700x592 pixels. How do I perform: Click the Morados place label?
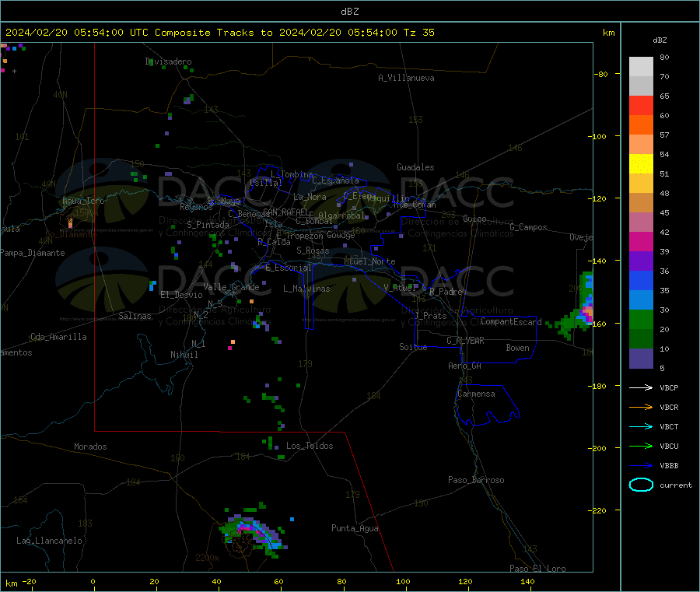point(90,447)
